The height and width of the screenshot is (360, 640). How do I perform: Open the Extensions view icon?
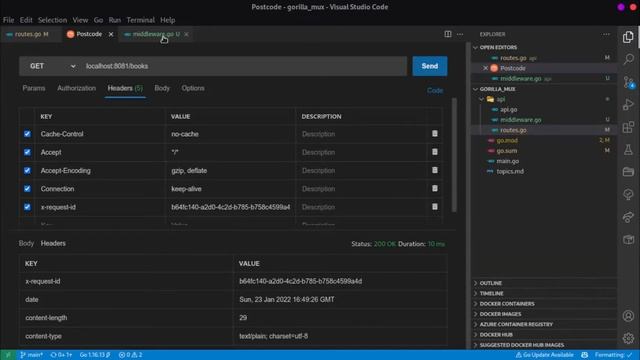point(628,127)
